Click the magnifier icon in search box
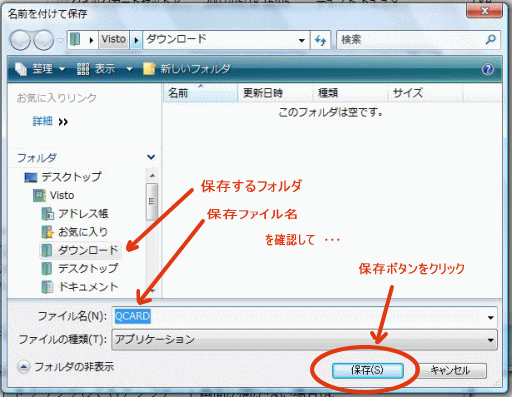This screenshot has width=512, height=397. [490, 40]
